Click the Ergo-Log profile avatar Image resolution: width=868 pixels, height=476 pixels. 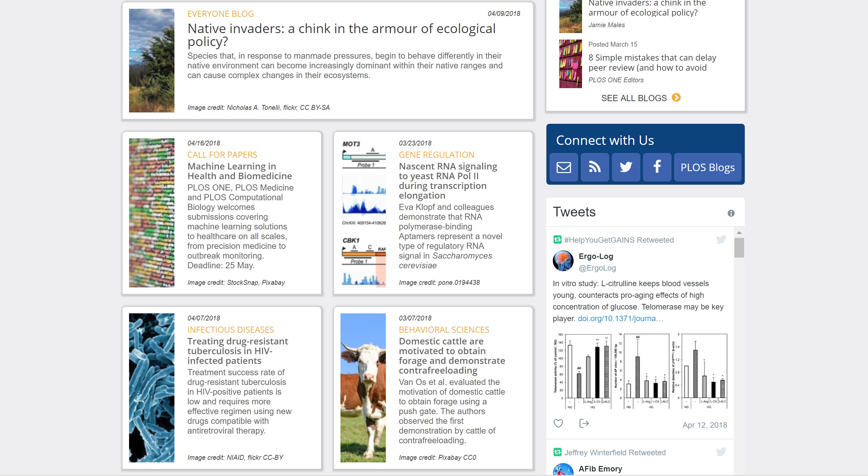tap(563, 261)
